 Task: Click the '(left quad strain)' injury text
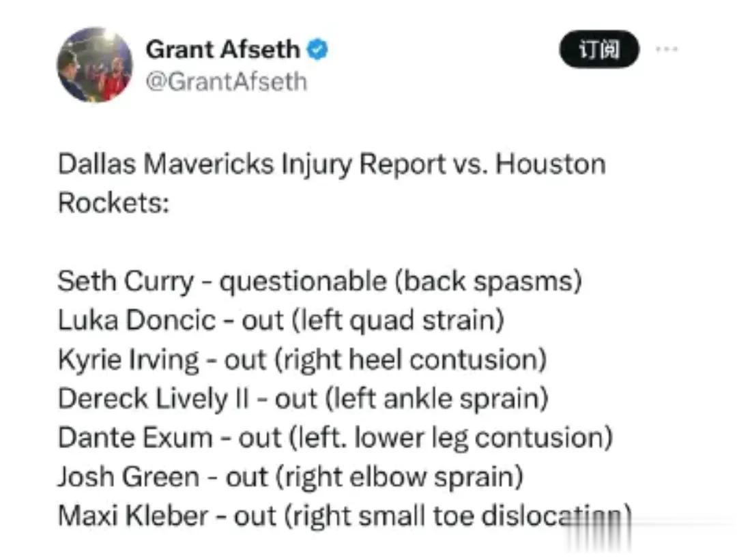coord(398,321)
